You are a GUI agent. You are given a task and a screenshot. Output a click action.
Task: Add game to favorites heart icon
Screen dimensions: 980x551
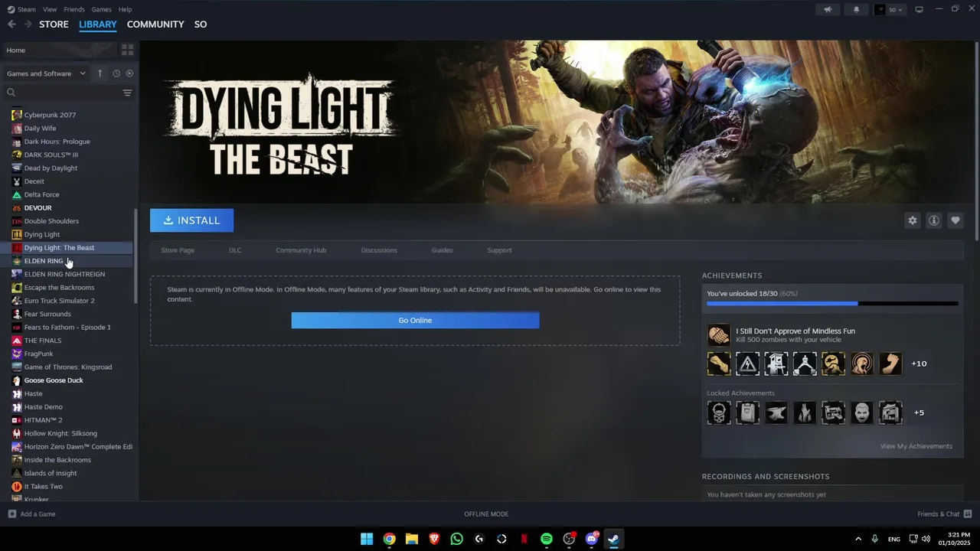[x=955, y=220]
